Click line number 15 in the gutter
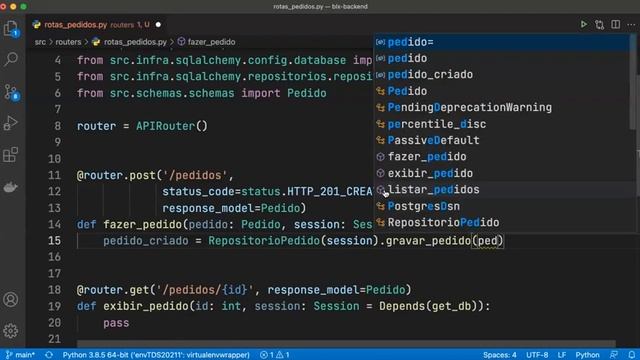This screenshot has width=640, height=360. (x=54, y=241)
